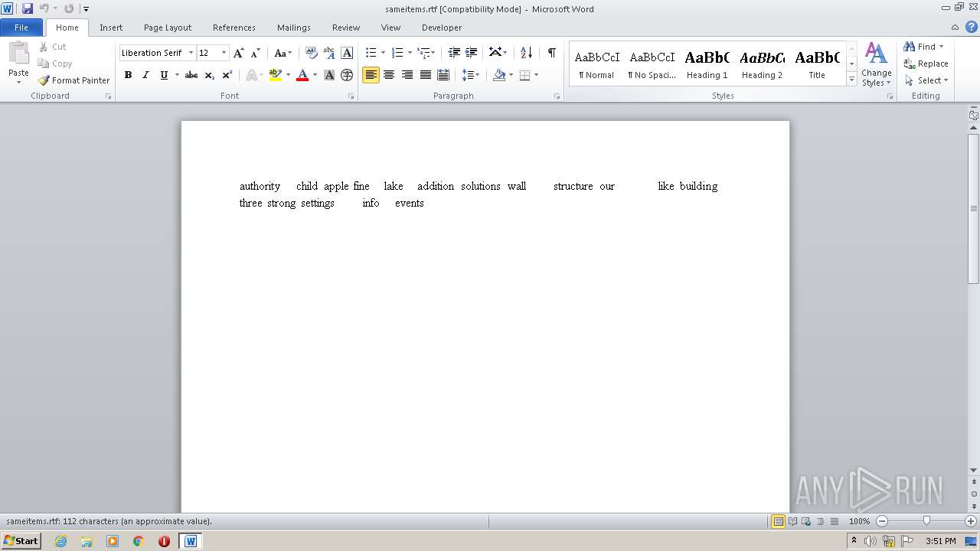Toggle Underline formatting
Viewport: 980px width, 551px height.
point(164,75)
